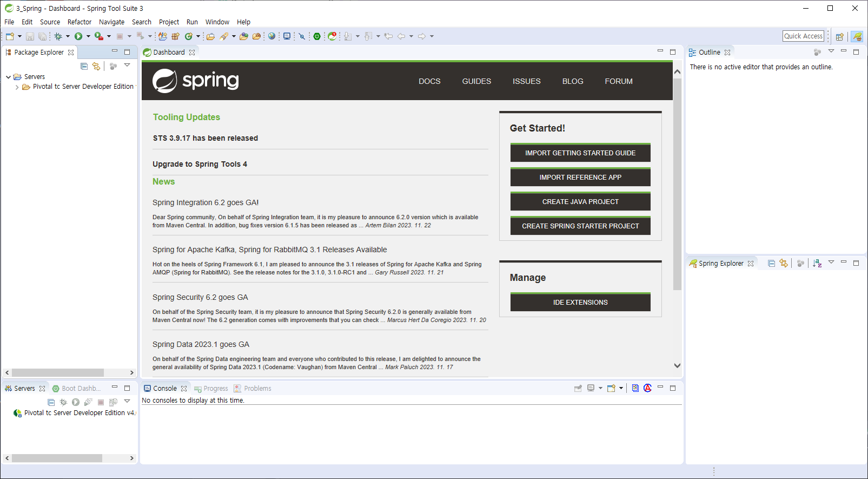Click the Save All icon
Image resolution: width=868 pixels, height=479 pixels.
tap(42, 36)
